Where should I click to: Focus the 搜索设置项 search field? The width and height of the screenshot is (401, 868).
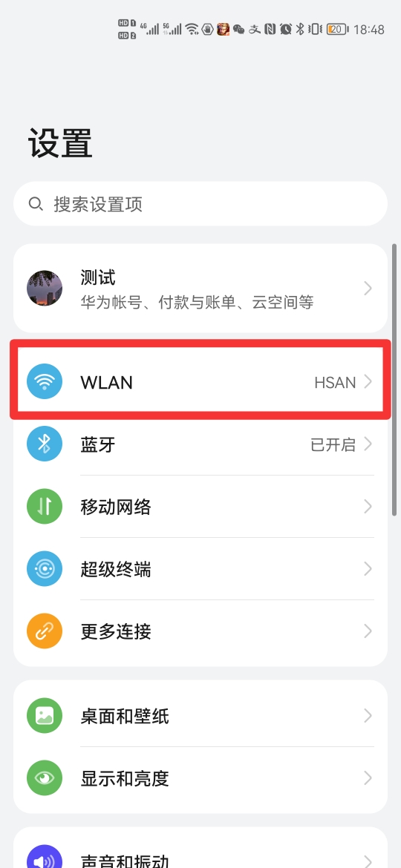pyautogui.click(x=200, y=204)
